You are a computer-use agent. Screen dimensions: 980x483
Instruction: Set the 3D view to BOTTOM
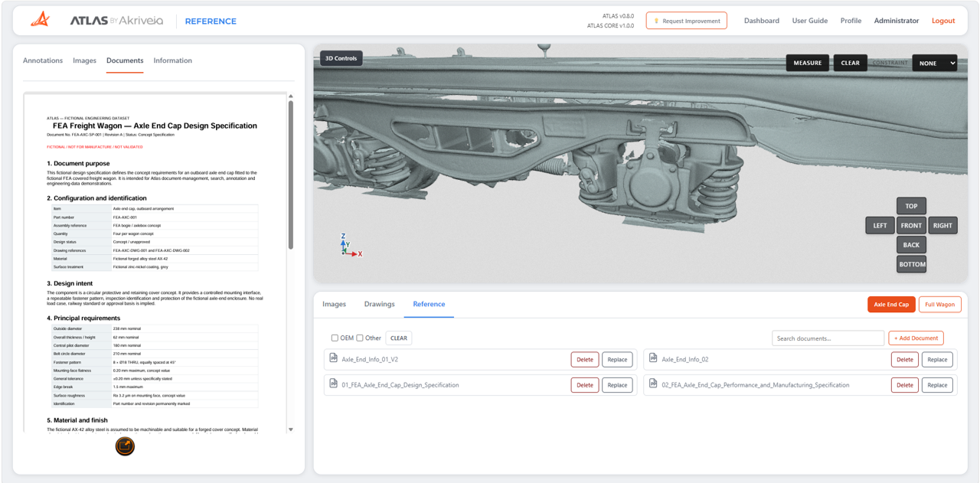click(x=911, y=264)
